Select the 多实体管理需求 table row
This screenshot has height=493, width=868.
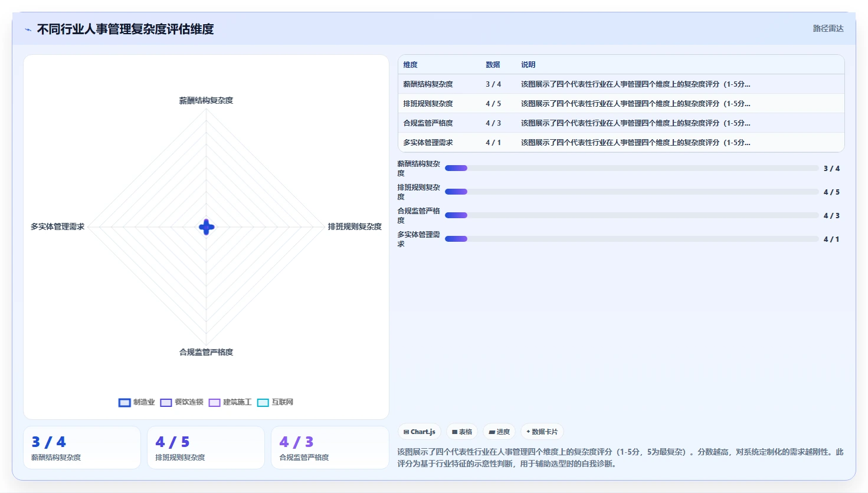(621, 143)
